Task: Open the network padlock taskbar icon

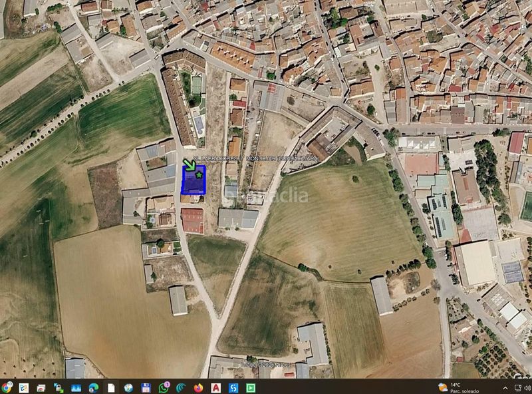Action: pyautogui.click(x=59, y=387)
